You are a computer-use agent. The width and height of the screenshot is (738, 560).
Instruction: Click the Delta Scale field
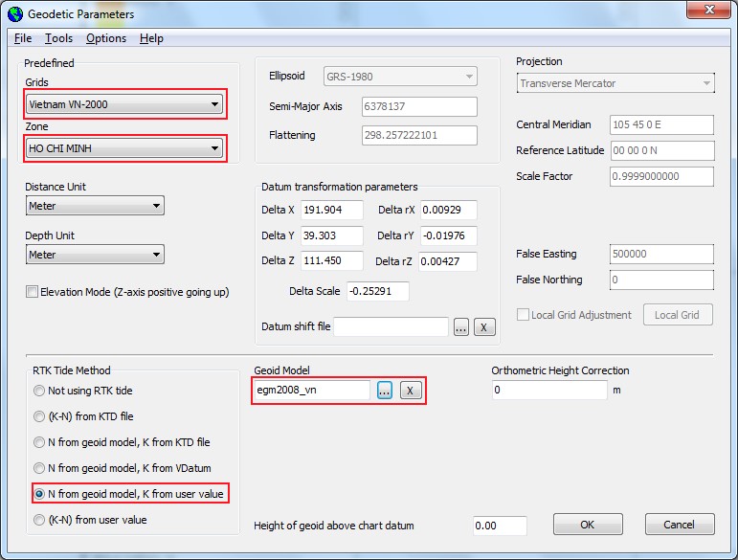click(378, 291)
